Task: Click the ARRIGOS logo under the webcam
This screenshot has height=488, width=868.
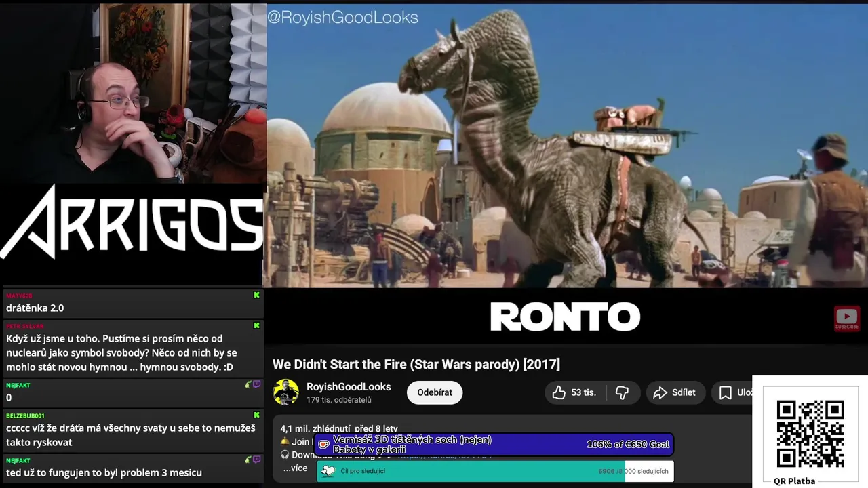Action: [132, 222]
